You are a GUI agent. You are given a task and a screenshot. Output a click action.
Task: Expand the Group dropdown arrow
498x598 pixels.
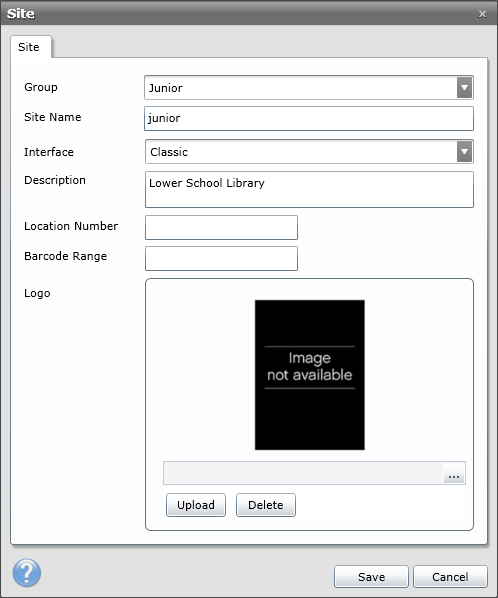pos(464,87)
